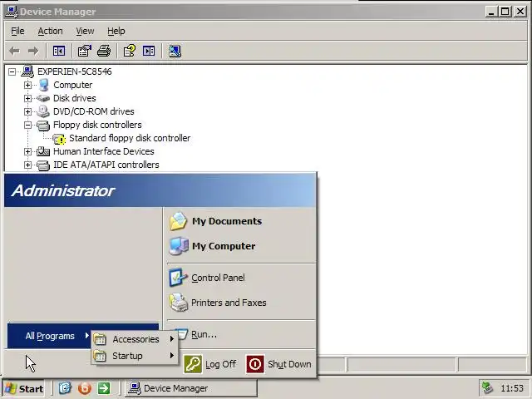The image size is (532, 399).
Task: Click the action pane toolbar icon
Action: (149, 52)
